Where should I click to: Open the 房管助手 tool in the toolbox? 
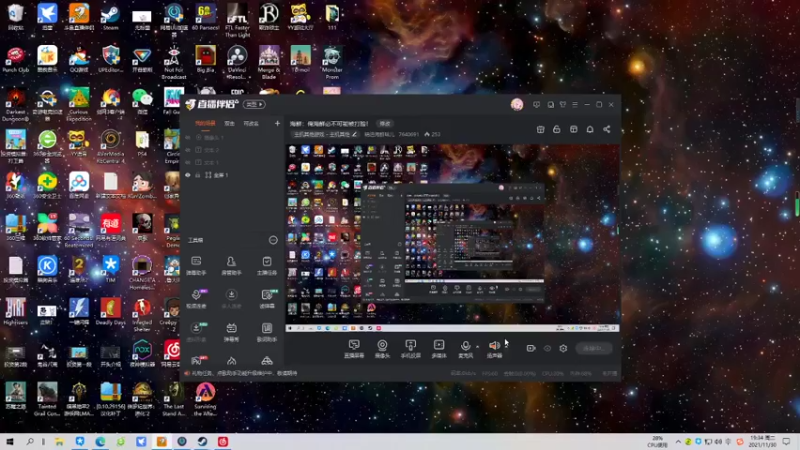click(x=231, y=266)
